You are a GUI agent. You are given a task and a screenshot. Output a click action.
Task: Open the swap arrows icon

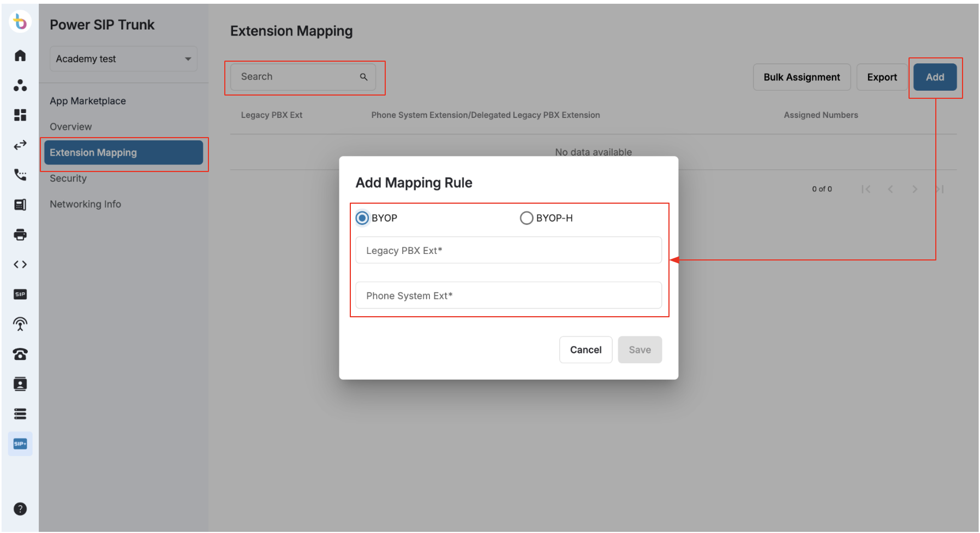pyautogui.click(x=20, y=145)
